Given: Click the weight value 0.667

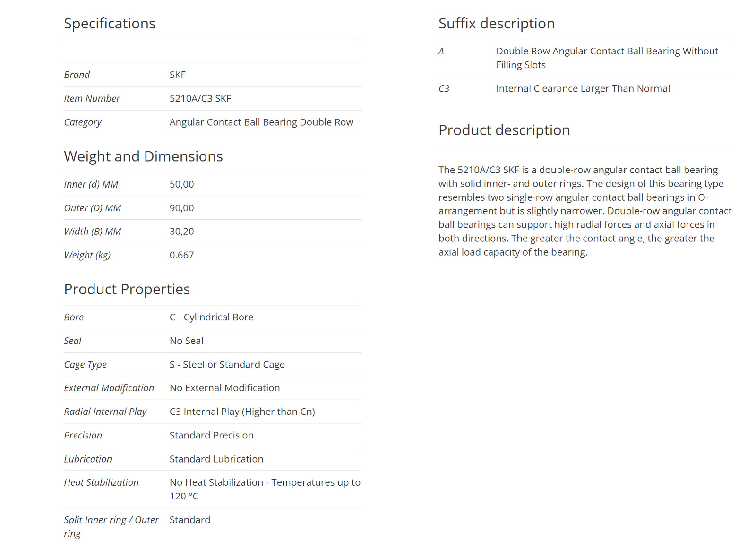Looking at the screenshot, I should 181,255.
